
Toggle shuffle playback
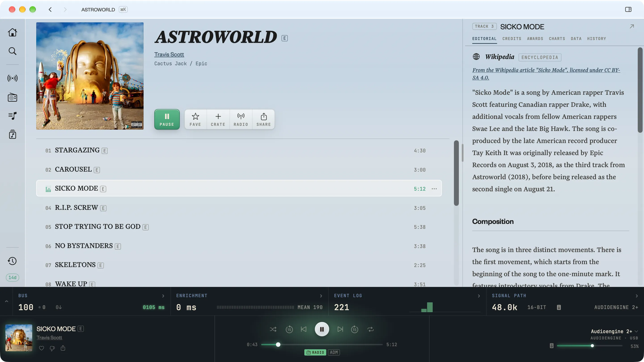point(273,329)
